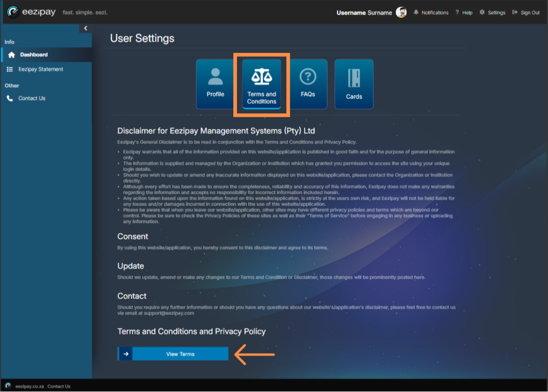Click the Contact Us phone icon

point(10,98)
